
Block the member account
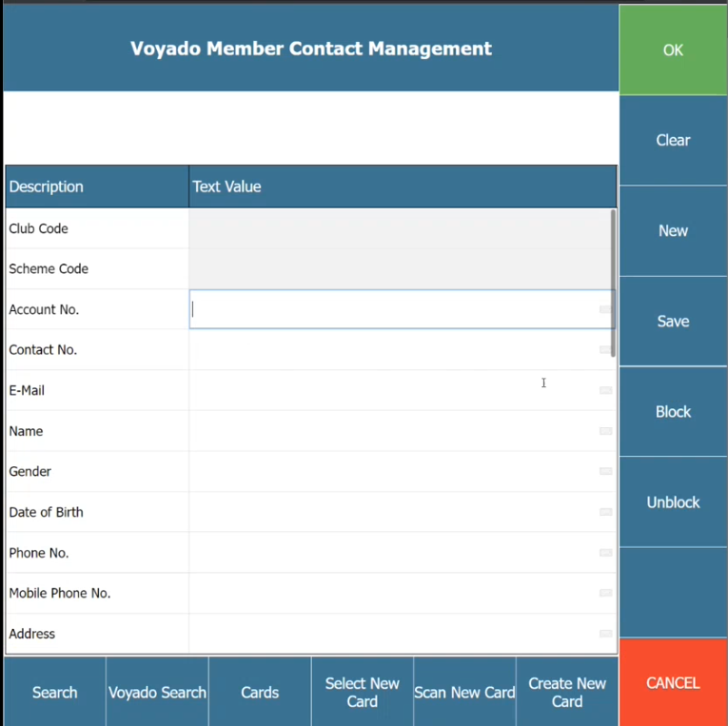tap(673, 411)
